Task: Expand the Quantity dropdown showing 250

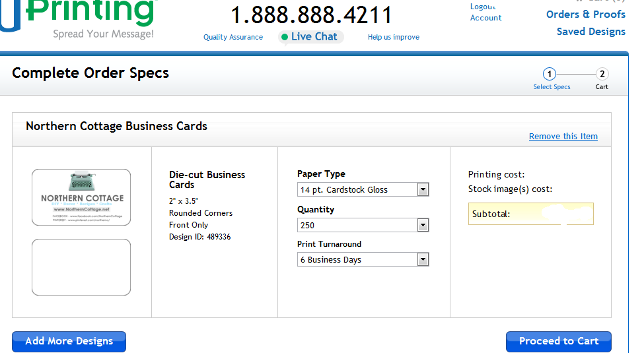Action: click(363, 225)
